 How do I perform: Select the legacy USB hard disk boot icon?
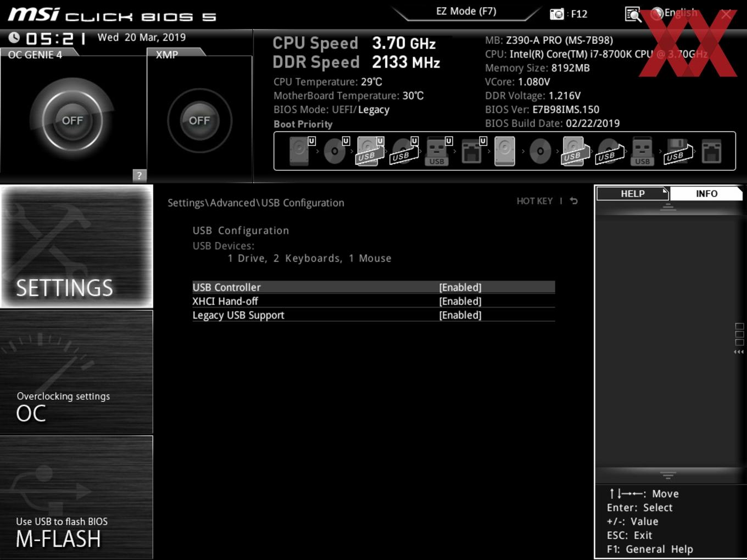pos(575,151)
